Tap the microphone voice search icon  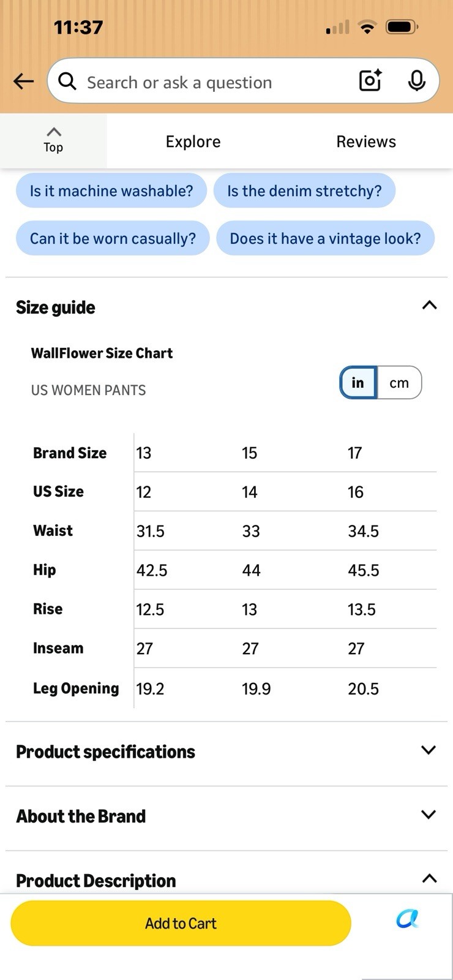point(417,81)
